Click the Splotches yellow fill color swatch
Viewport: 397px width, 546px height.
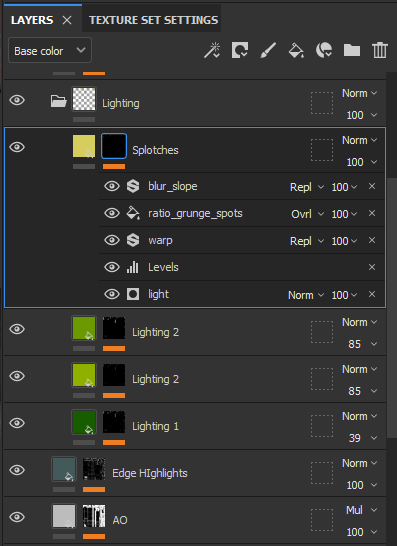[x=84, y=146]
